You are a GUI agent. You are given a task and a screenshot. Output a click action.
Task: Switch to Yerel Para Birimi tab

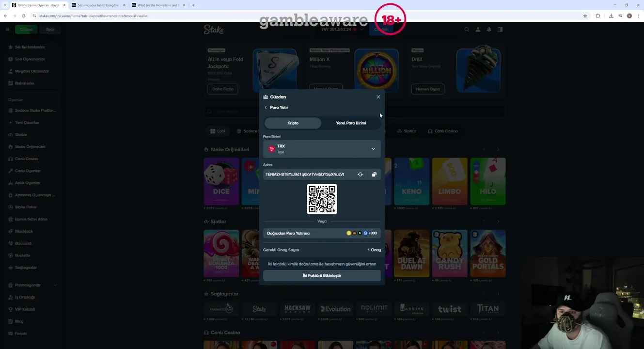coord(351,123)
